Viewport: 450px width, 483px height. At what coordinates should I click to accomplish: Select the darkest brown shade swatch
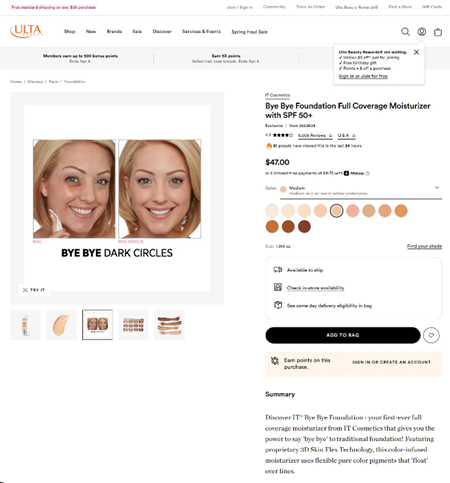[x=304, y=227]
